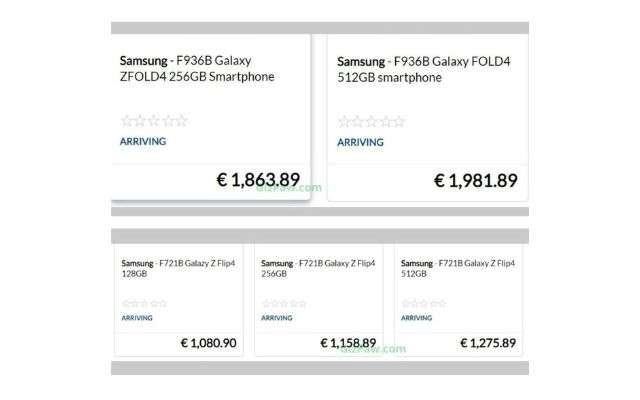
Task: Open the Galaxy Z Flip4 128GB listing
Action: tap(178, 268)
